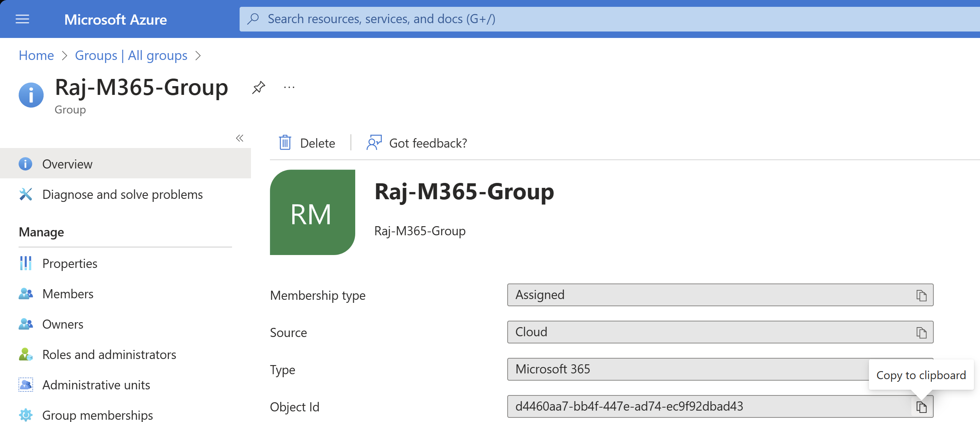This screenshot has height=422, width=980.
Task: Select Administrative units
Action: (96, 385)
